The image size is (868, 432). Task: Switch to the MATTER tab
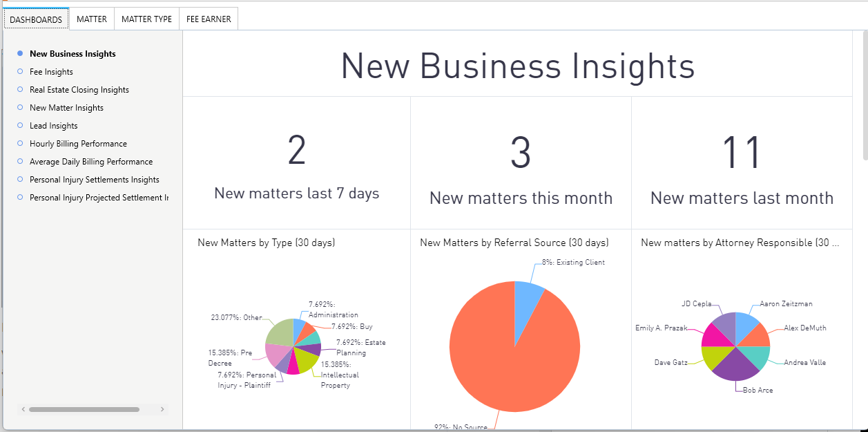tap(92, 19)
